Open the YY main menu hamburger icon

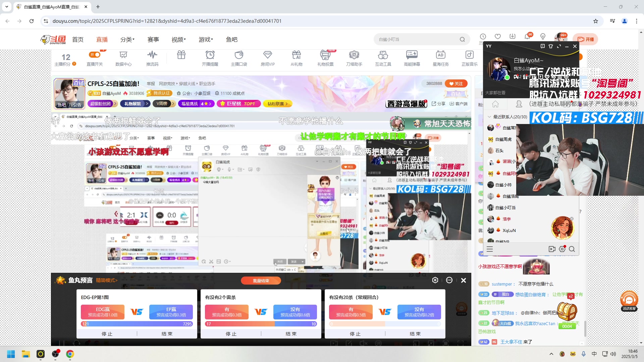click(x=490, y=249)
